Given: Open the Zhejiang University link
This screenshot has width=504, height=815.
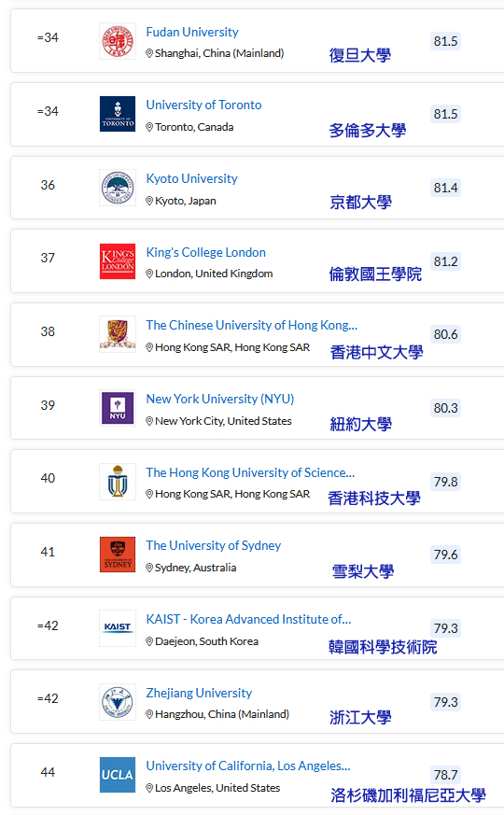Looking at the screenshot, I should click(x=199, y=694).
